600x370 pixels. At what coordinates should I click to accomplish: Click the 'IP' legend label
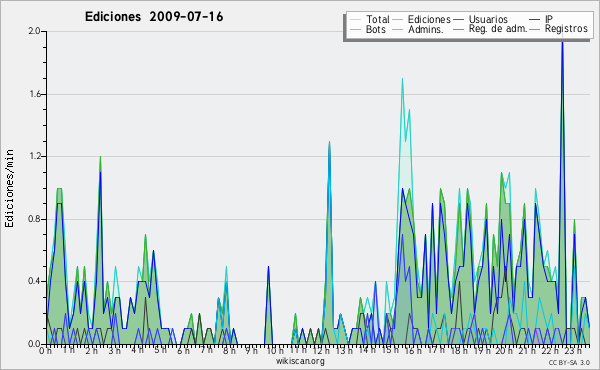point(549,19)
